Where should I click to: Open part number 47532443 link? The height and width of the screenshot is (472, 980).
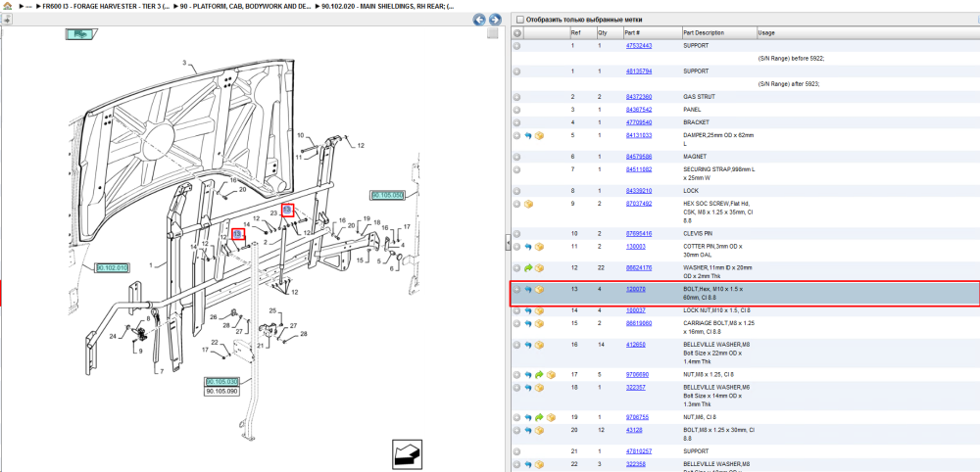click(639, 46)
